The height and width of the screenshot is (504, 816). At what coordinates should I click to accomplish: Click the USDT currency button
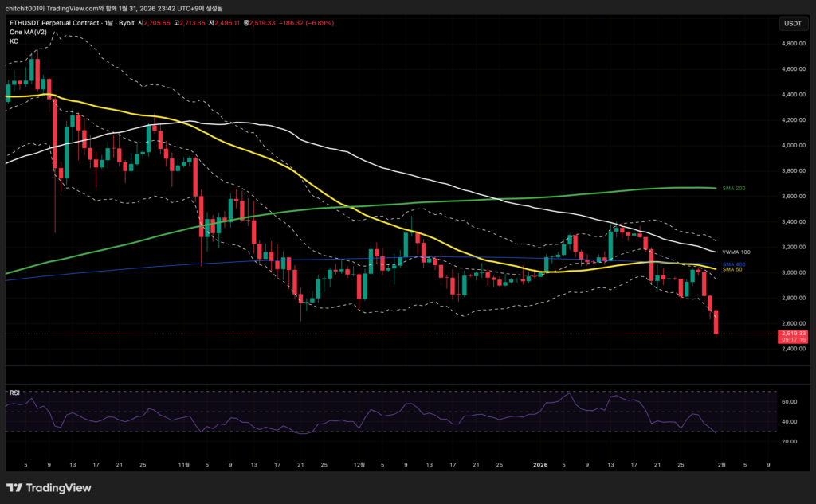click(792, 24)
